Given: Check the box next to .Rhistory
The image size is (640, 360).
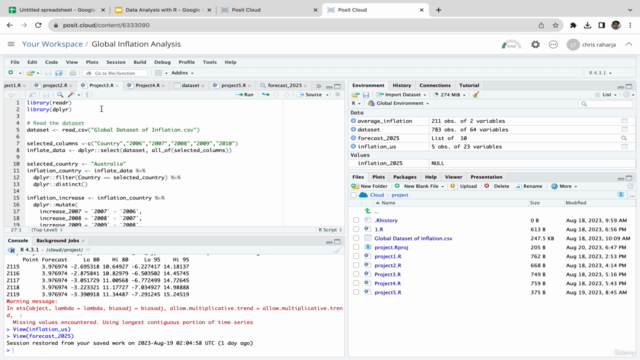Looking at the screenshot, I should 356,220.
